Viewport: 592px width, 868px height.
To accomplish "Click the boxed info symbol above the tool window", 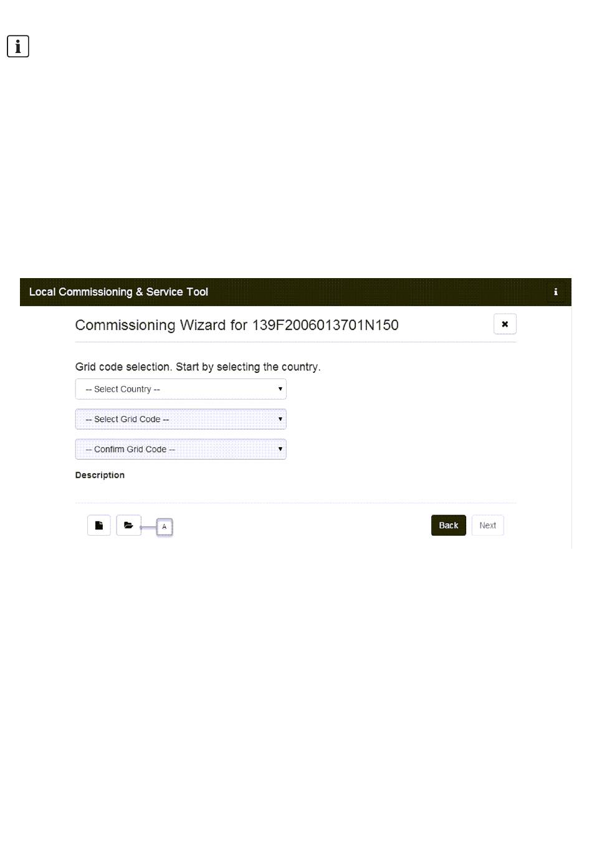I will click(18, 46).
